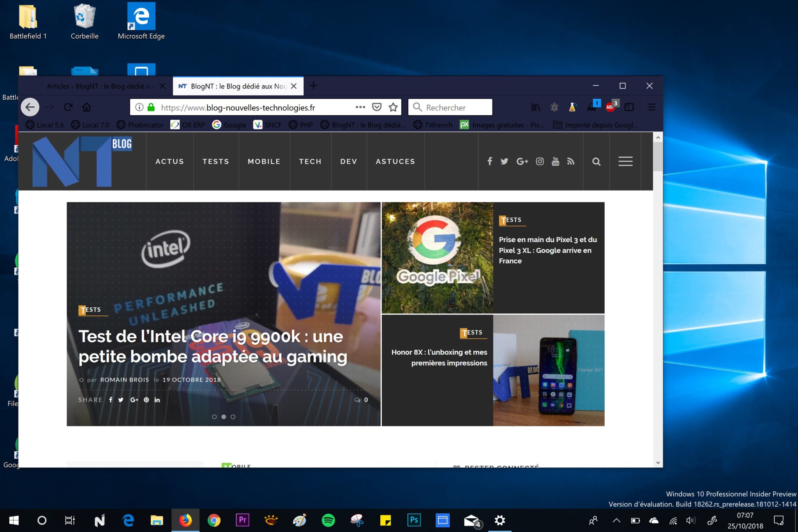
Task: Reload the page in Firefox
Action: tap(68, 107)
